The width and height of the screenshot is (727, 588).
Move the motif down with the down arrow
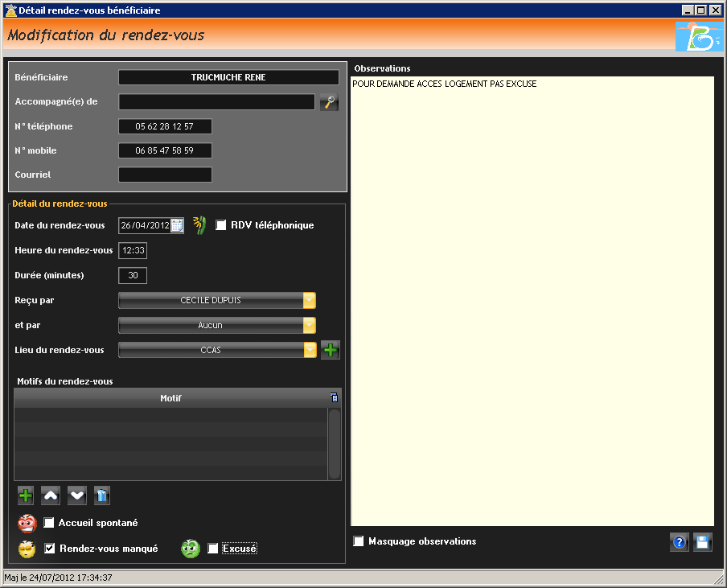76,495
